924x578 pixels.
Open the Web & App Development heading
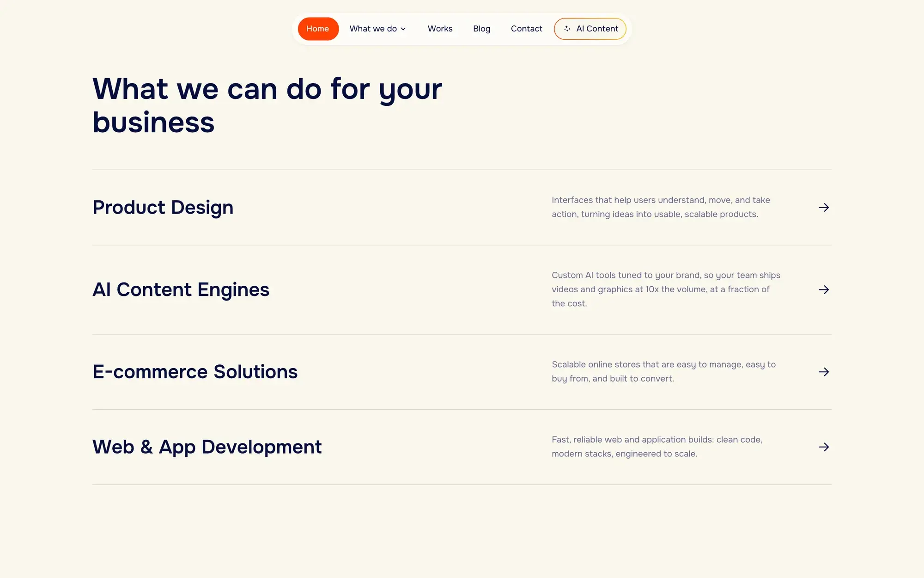tap(207, 447)
